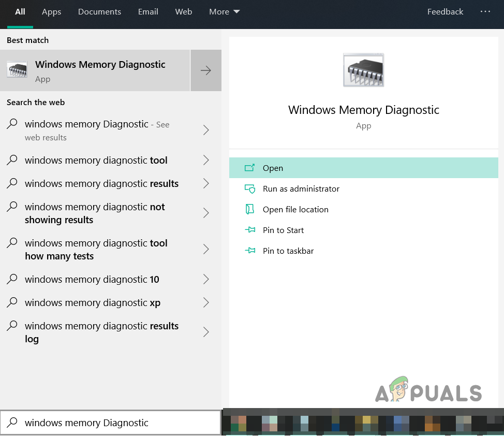Click search icon beside 'diagnostic results' suggestion
The image size is (504, 436).
coord(12,183)
